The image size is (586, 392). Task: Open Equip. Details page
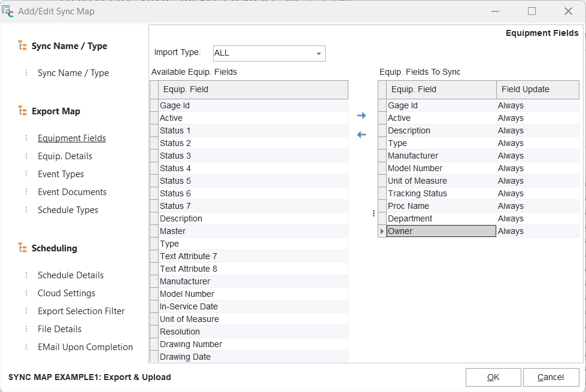click(x=65, y=156)
